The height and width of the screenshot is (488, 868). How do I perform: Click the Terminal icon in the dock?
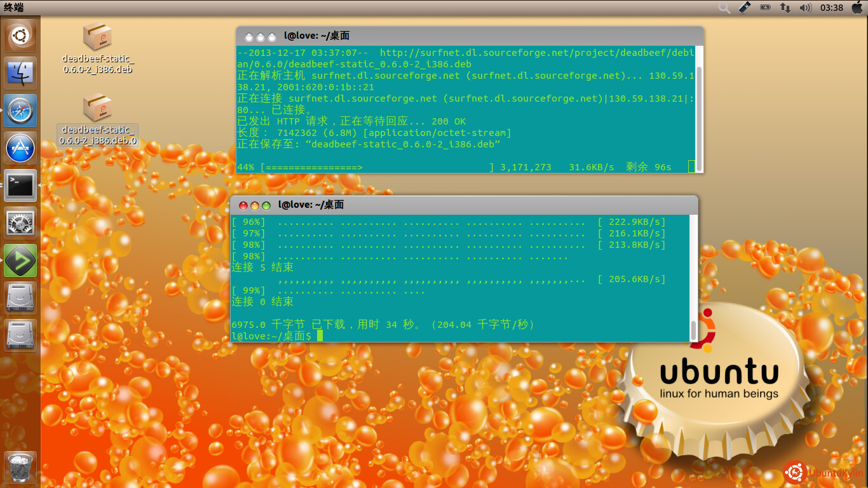tap(20, 186)
